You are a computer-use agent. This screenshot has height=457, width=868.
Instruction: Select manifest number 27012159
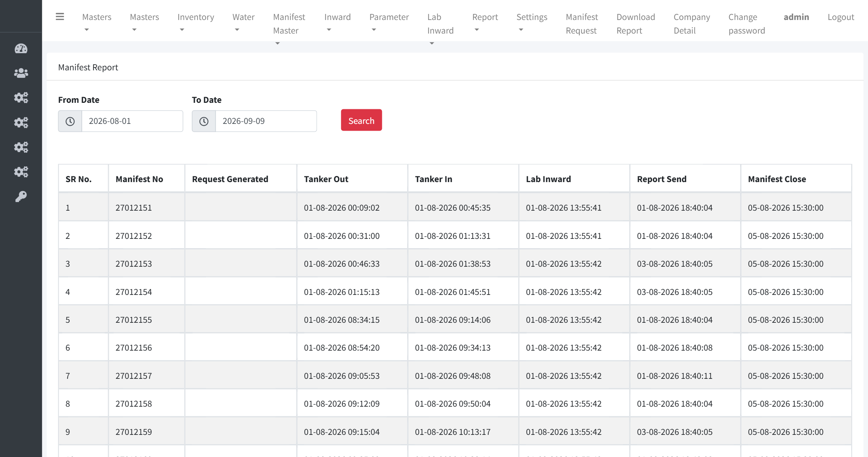pos(134,432)
